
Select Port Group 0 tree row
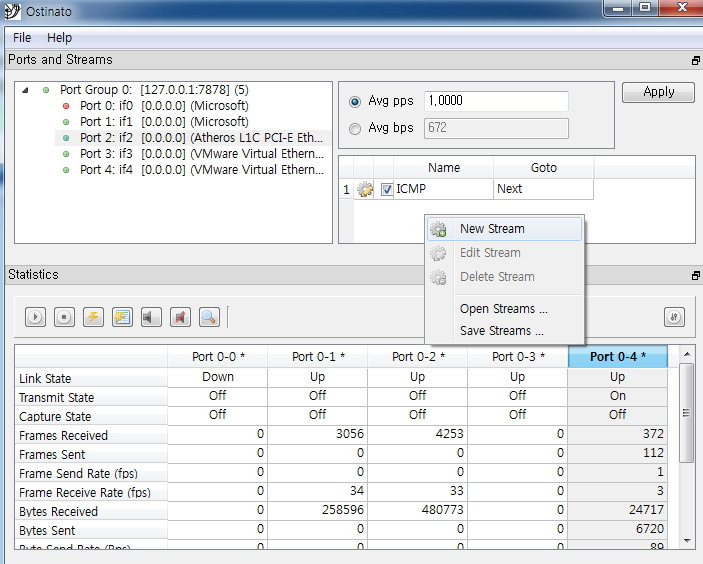(x=154, y=90)
